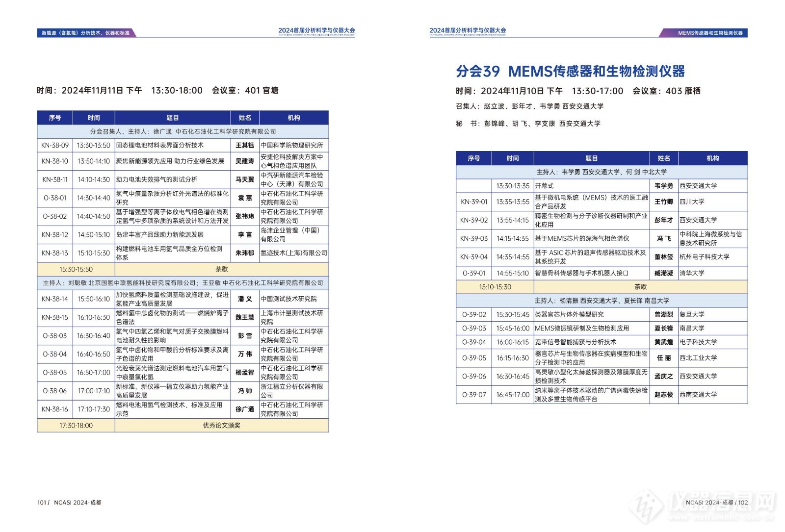Select institution "中国测试技术研究院"
The image size is (785, 532).
pyautogui.click(x=289, y=299)
